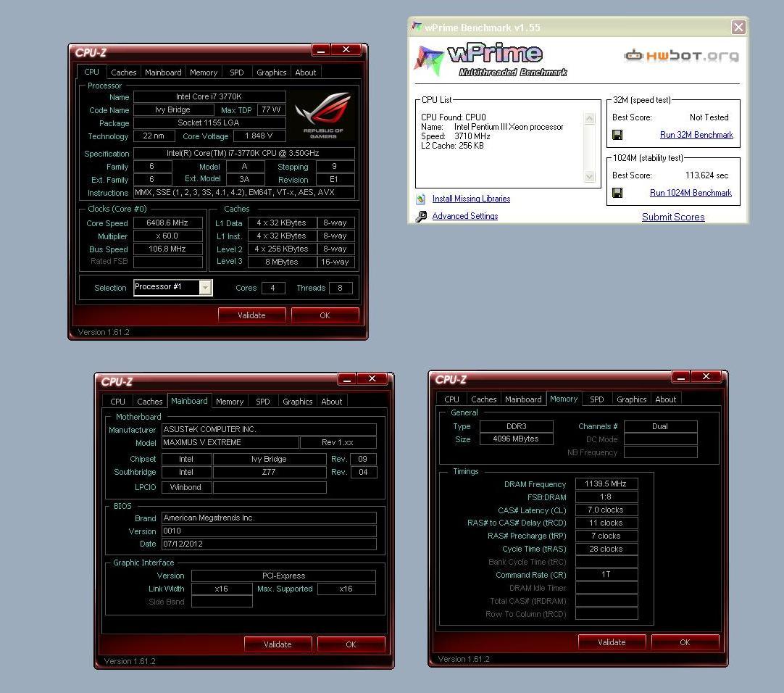The height and width of the screenshot is (693, 784).
Task: Switch to Caches tab in CPU window
Action: pyautogui.click(x=123, y=72)
